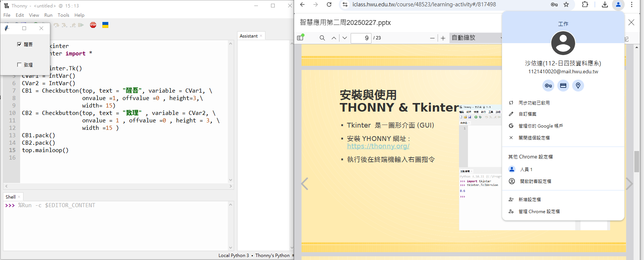Click the Ukraine flag icon in toolbar
The image size is (644, 260).
(105, 25)
